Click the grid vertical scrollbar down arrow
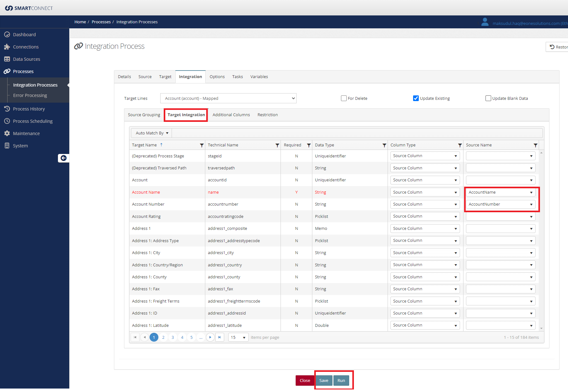The height and width of the screenshot is (392, 568). pos(541,328)
